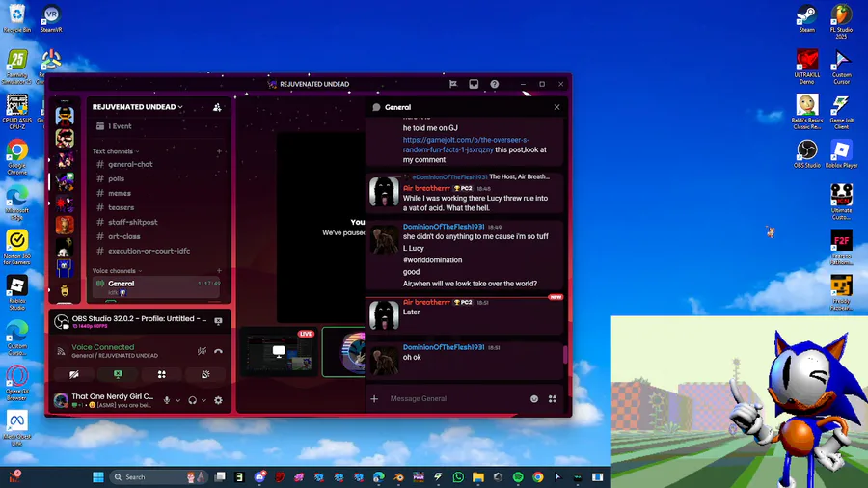Click the taskbar Search box

(159, 477)
